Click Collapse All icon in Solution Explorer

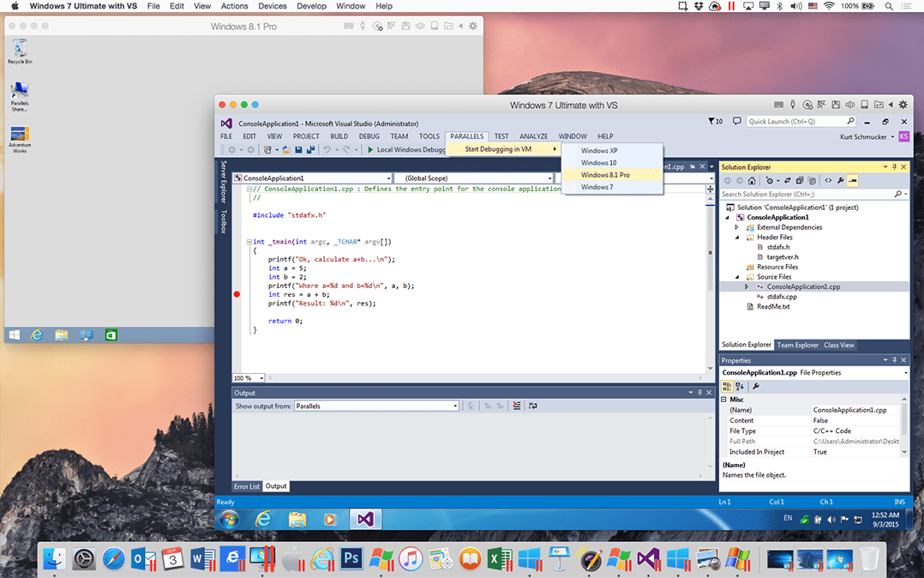[x=800, y=180]
